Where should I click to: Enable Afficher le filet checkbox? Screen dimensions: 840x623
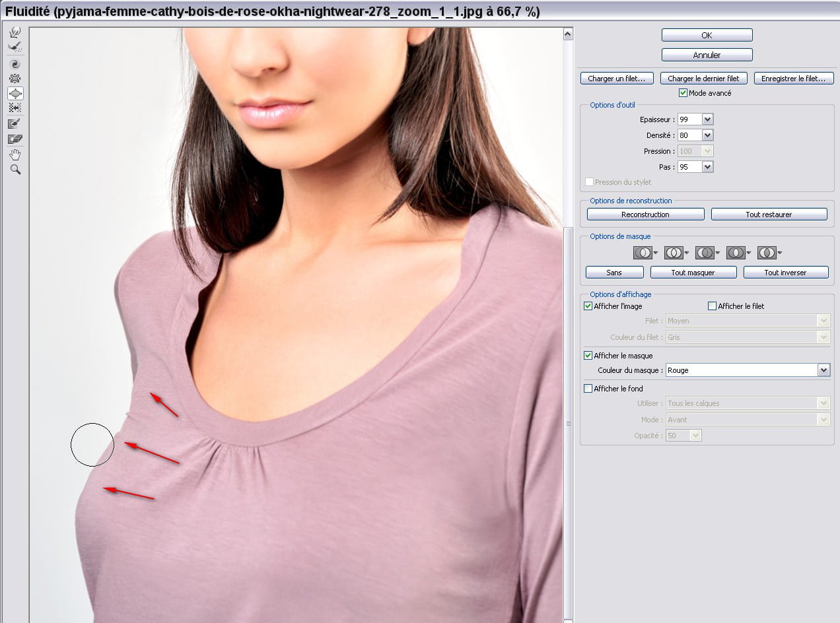712,306
